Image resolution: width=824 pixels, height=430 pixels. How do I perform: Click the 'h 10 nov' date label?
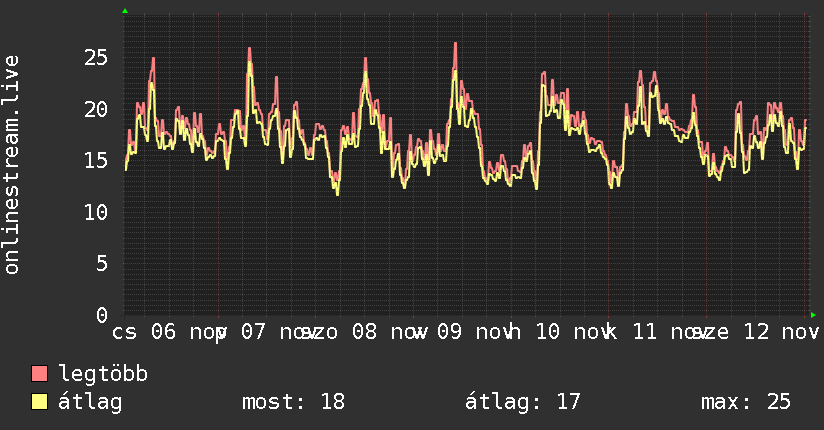pyautogui.click(x=560, y=332)
